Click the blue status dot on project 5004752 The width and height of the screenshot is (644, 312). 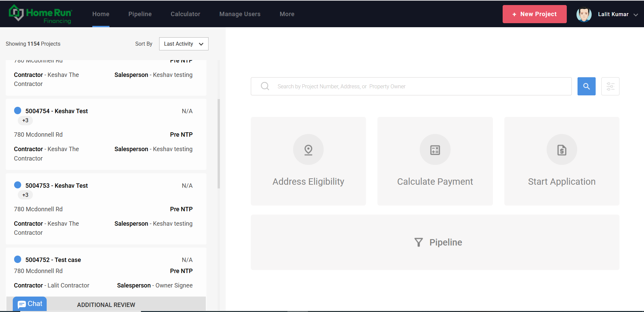coord(18,259)
